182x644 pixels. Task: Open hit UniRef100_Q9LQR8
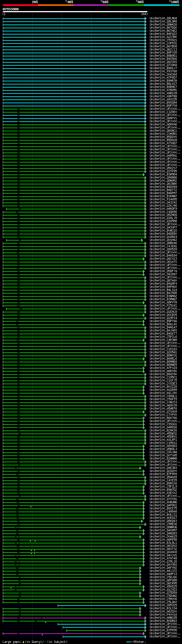click(163, 21)
